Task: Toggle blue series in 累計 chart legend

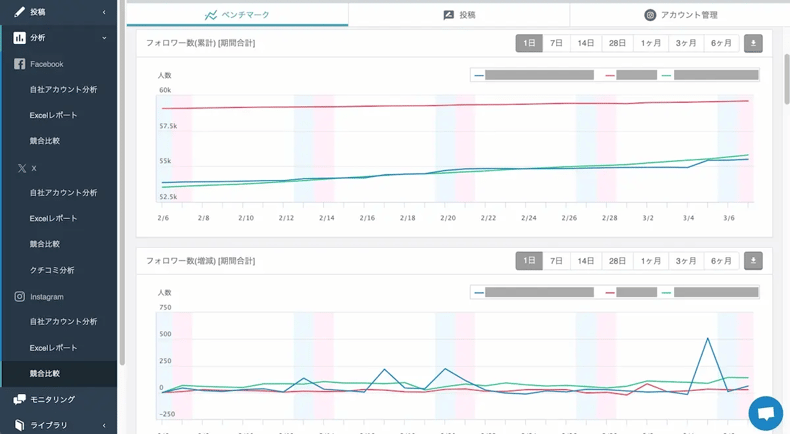Action: [x=534, y=75]
